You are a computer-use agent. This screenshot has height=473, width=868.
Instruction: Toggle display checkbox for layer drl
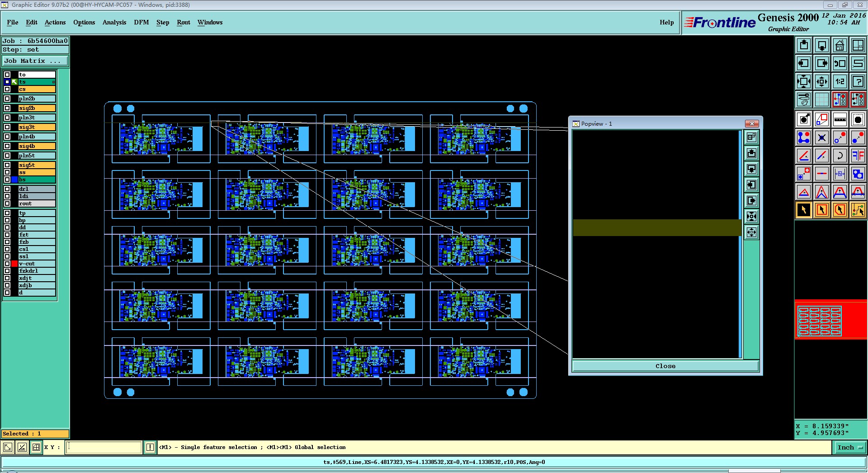pyautogui.click(x=7, y=189)
